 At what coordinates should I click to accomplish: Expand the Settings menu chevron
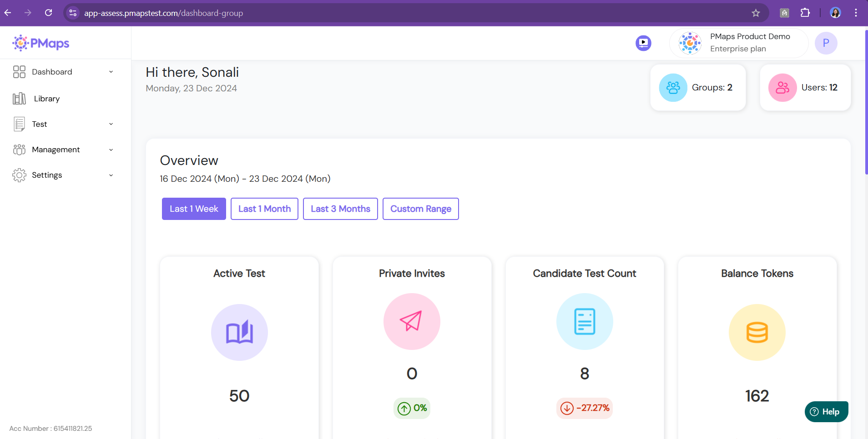pos(111,175)
